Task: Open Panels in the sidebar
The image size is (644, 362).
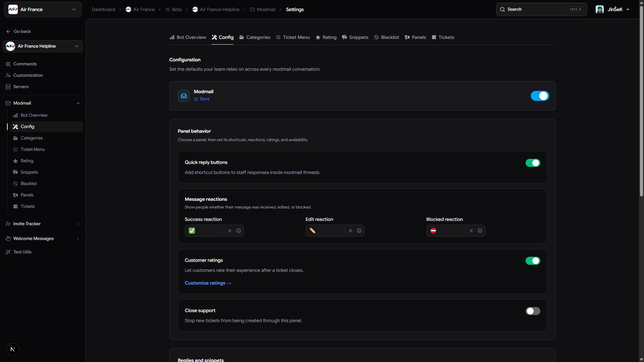Action: click(x=47, y=195)
